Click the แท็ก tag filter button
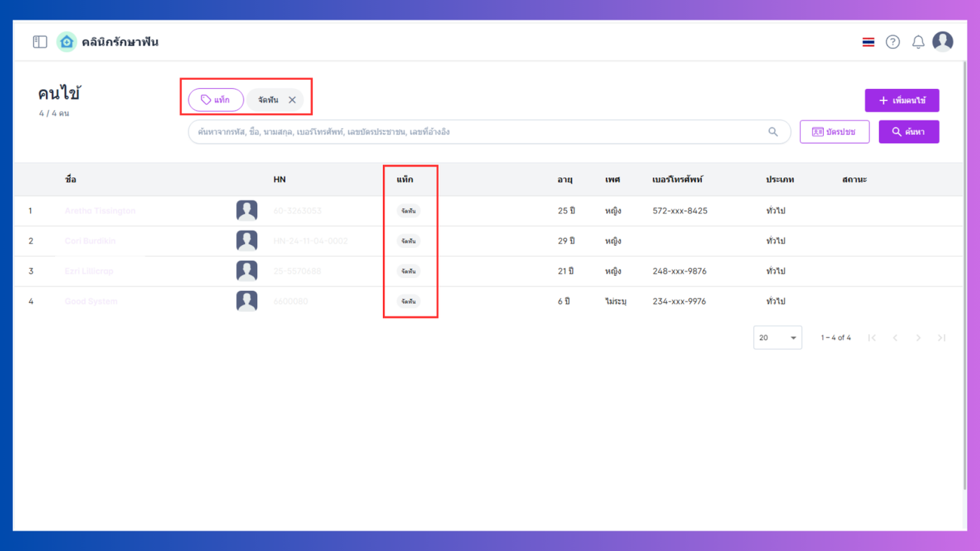This screenshot has height=551, width=980. pos(216,100)
